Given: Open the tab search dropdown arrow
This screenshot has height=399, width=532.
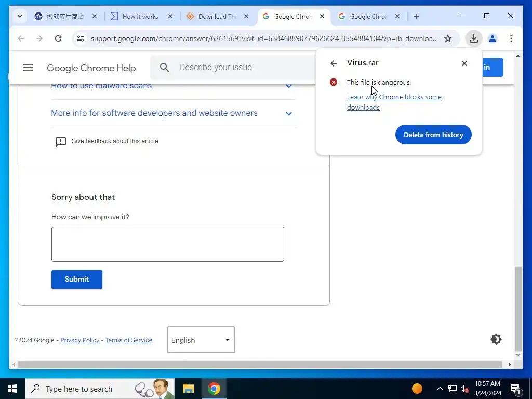Looking at the screenshot, I should [x=20, y=16].
